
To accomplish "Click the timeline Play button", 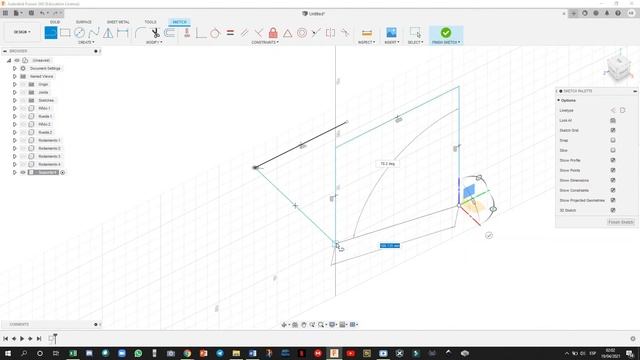I will tap(22, 338).
